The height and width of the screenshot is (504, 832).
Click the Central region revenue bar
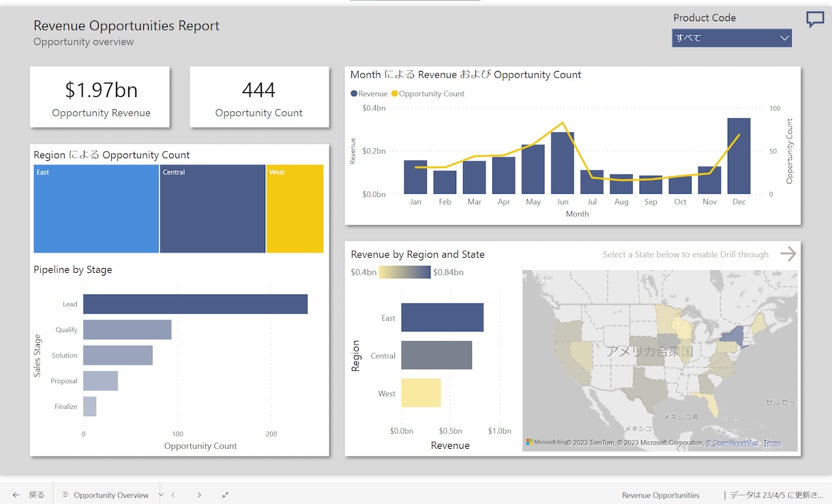pos(436,355)
